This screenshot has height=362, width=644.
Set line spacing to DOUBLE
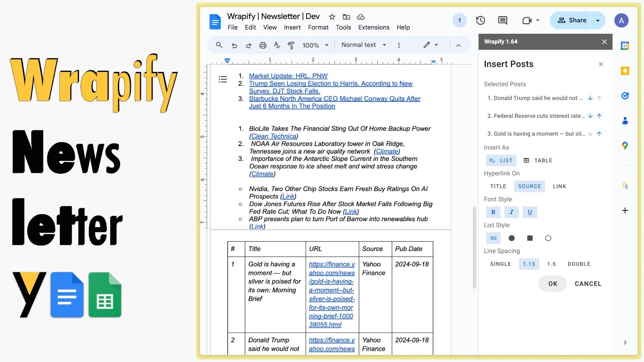(x=579, y=264)
